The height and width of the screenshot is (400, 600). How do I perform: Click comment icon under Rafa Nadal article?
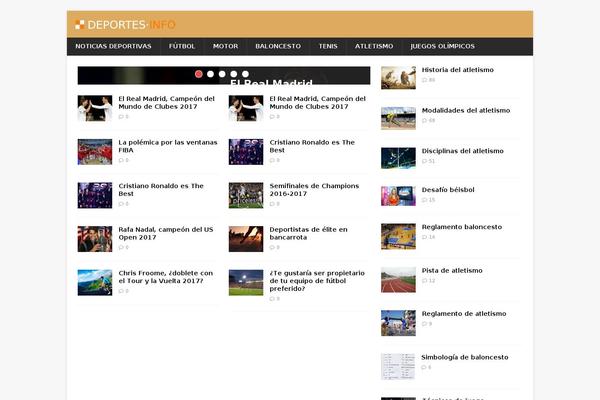(x=121, y=248)
